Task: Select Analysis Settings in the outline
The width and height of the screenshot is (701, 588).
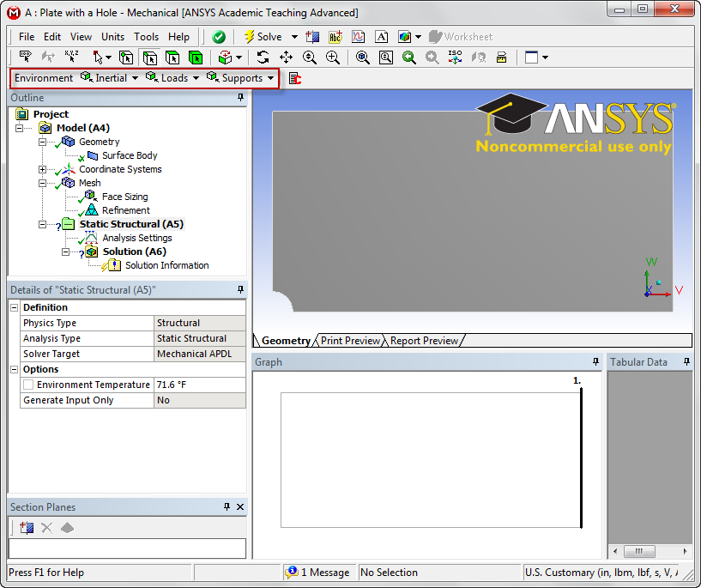Action: 136,238
